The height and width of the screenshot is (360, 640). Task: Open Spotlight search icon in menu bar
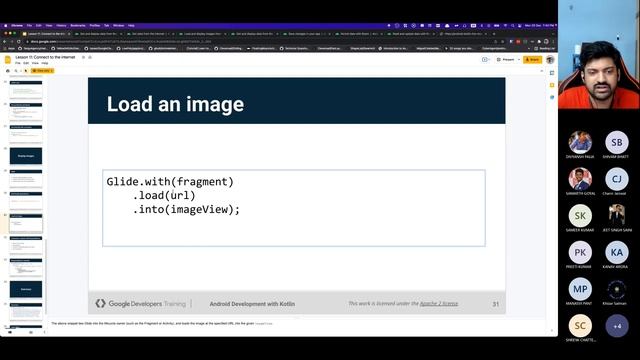point(513,26)
